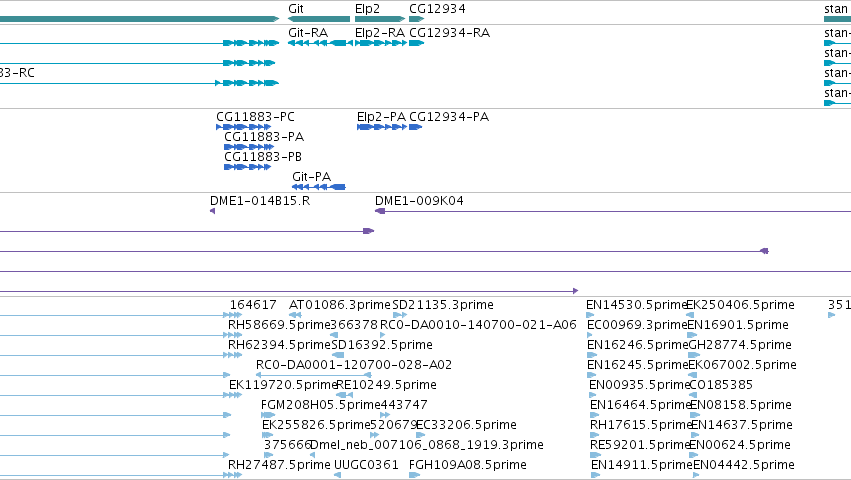Click the UUGC0361 EST label
This screenshot has width=851, height=480.
pyautogui.click(x=366, y=465)
